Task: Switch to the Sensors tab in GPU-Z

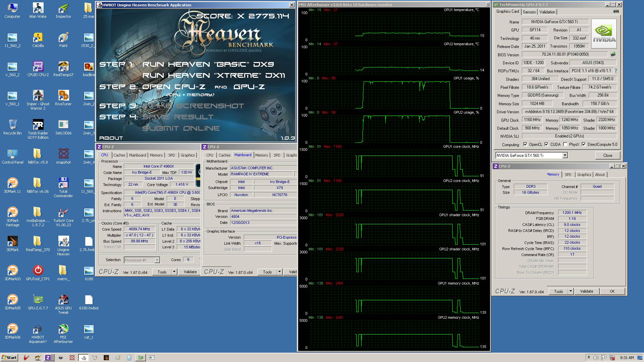Action: click(x=529, y=12)
